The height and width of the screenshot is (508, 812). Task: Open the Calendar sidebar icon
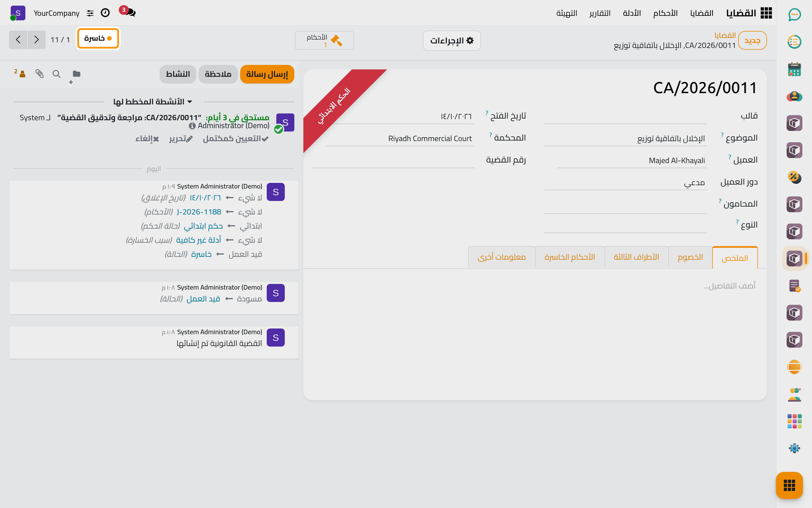click(x=795, y=69)
